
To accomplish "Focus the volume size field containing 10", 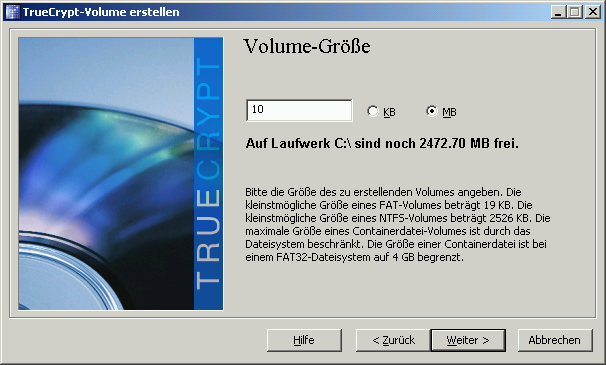I will 299,110.
